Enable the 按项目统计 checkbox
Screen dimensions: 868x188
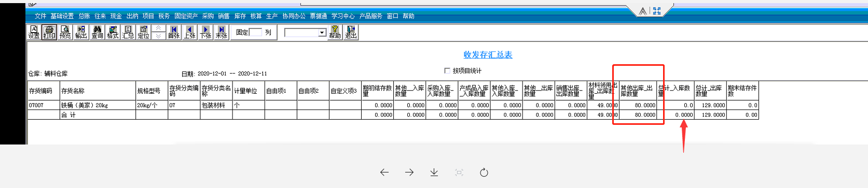click(447, 70)
